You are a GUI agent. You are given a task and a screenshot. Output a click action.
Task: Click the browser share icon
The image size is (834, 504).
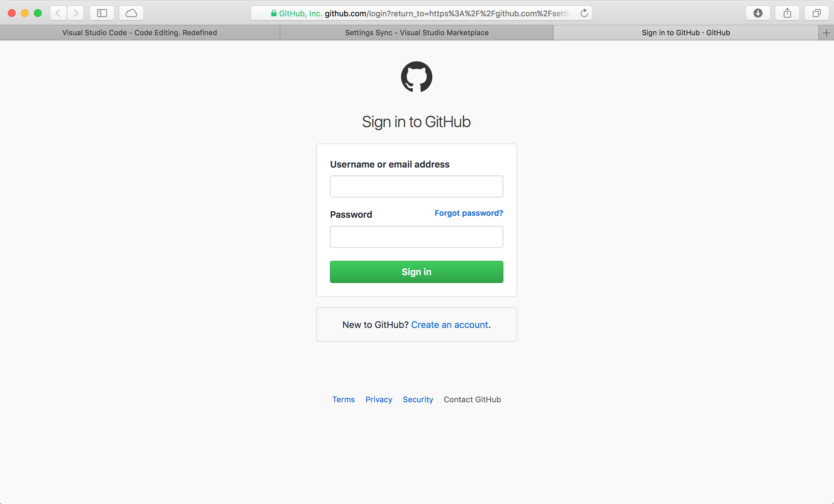coord(787,13)
